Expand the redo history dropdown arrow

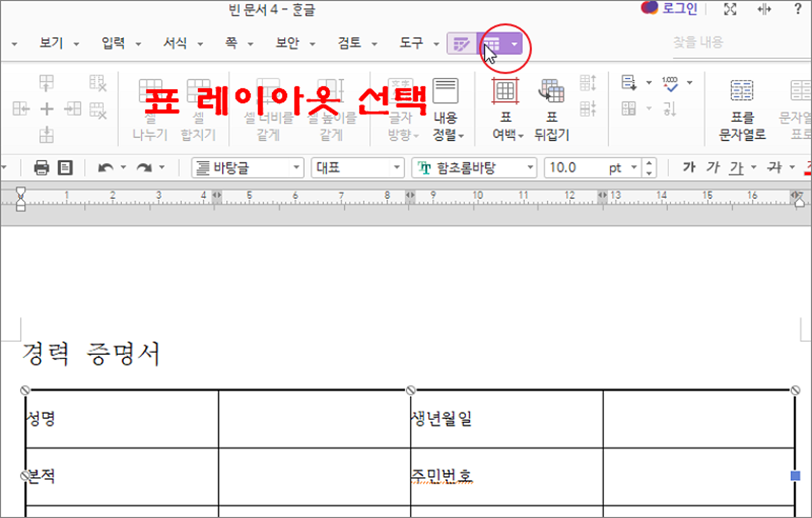tap(161, 168)
